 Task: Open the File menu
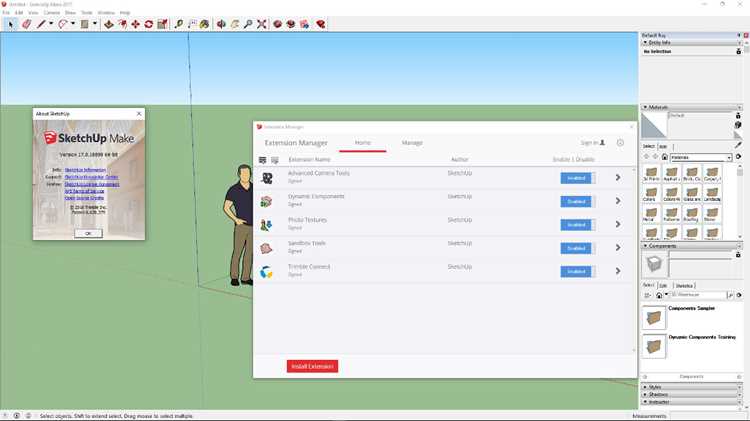point(6,12)
